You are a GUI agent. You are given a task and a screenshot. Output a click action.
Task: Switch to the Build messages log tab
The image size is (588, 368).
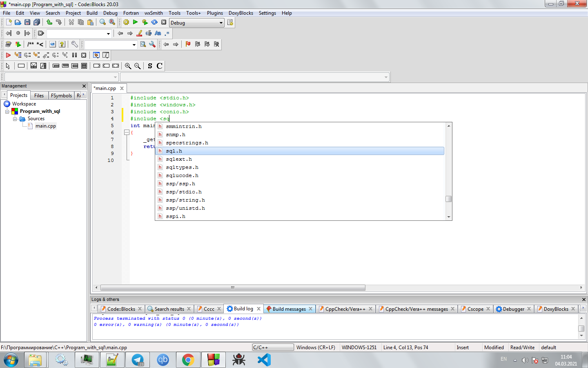[289, 309]
